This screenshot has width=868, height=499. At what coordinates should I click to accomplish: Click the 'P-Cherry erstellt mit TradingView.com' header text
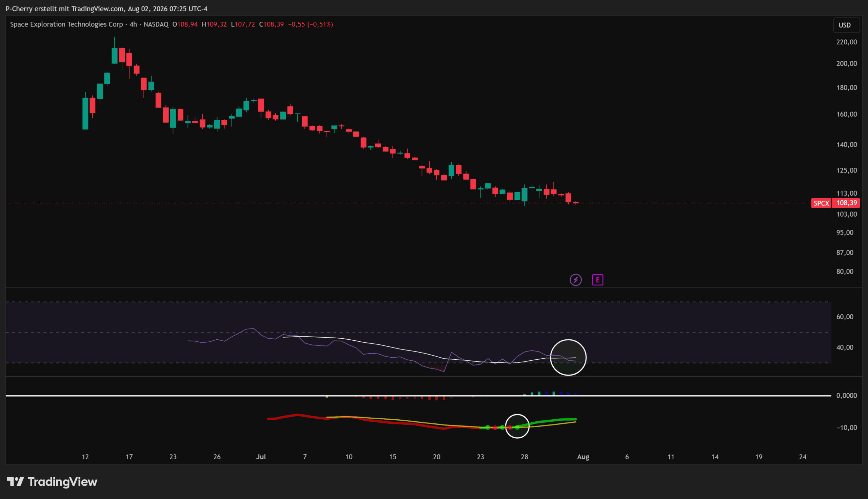click(x=64, y=9)
